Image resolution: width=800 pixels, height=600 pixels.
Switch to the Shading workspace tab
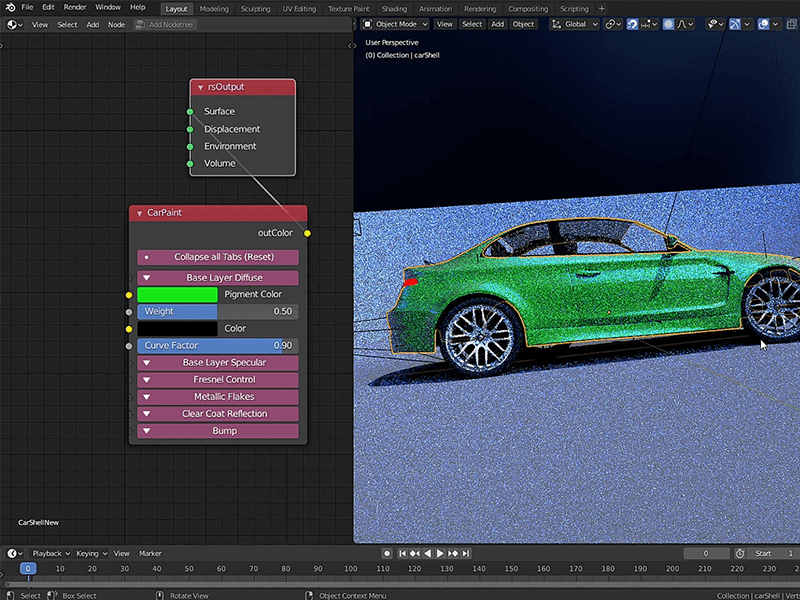pyautogui.click(x=394, y=8)
